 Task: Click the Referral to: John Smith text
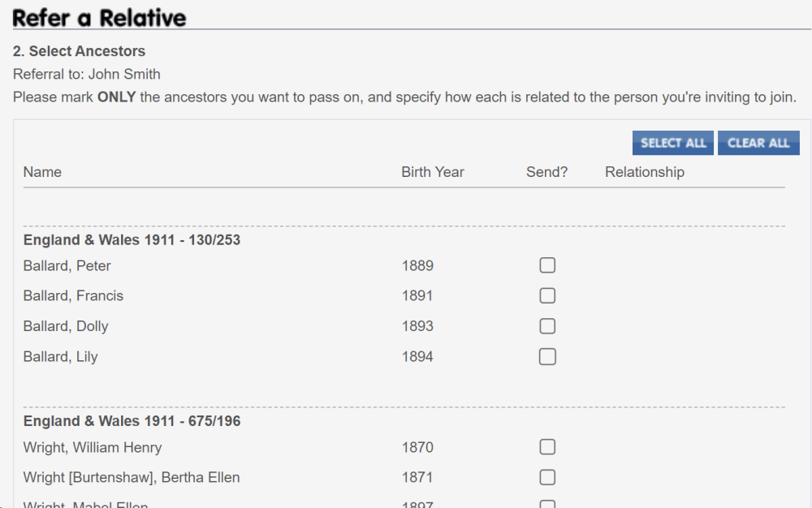pyautogui.click(x=87, y=74)
